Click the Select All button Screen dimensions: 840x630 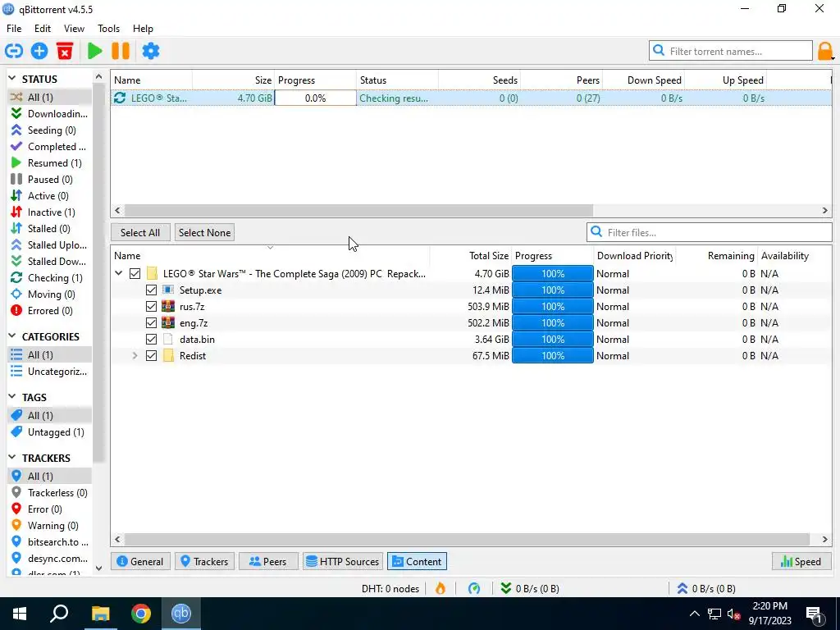[140, 232]
